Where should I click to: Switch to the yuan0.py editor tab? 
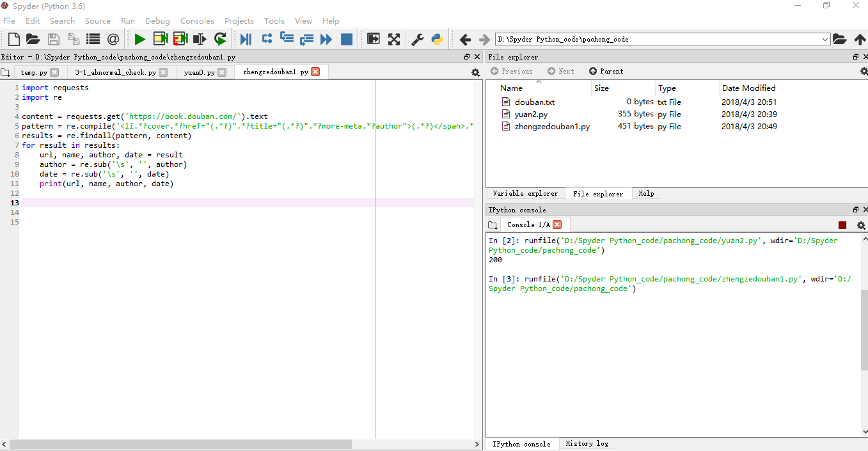coord(199,72)
